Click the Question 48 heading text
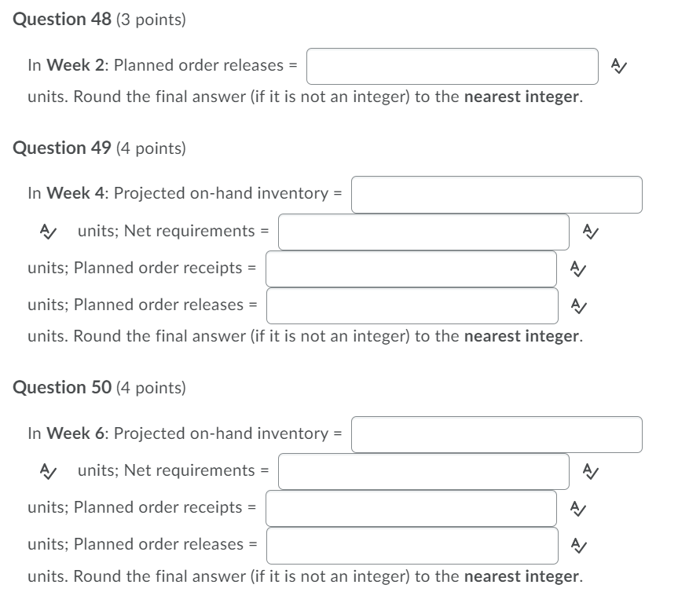Screen dimensions: 700x603 (x=59, y=20)
